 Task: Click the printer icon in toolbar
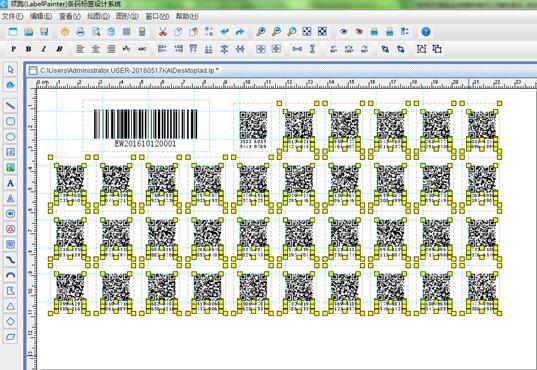pos(80,32)
